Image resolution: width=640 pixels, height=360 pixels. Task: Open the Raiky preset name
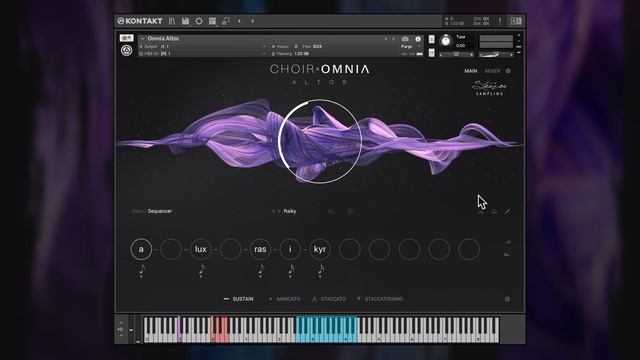pyautogui.click(x=290, y=211)
